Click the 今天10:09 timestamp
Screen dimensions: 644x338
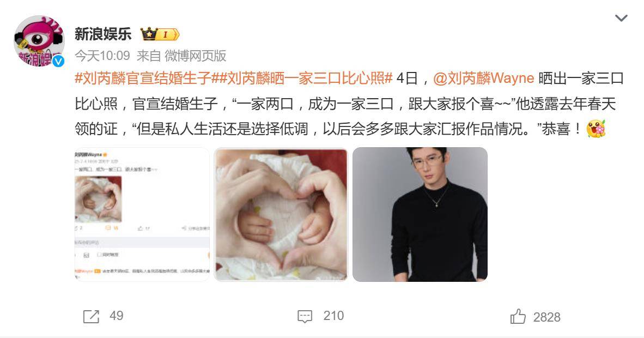click(x=102, y=56)
